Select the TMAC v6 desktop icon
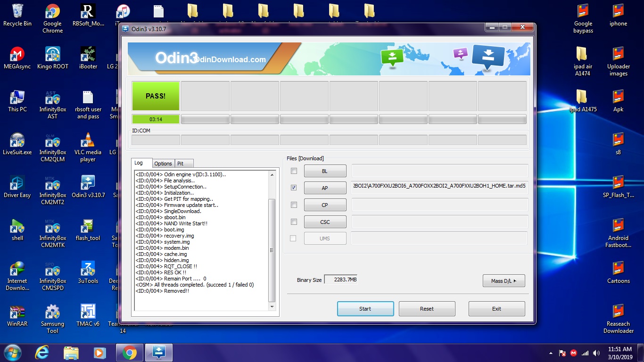Image resolution: width=644 pixels, height=362 pixels. tap(88, 315)
